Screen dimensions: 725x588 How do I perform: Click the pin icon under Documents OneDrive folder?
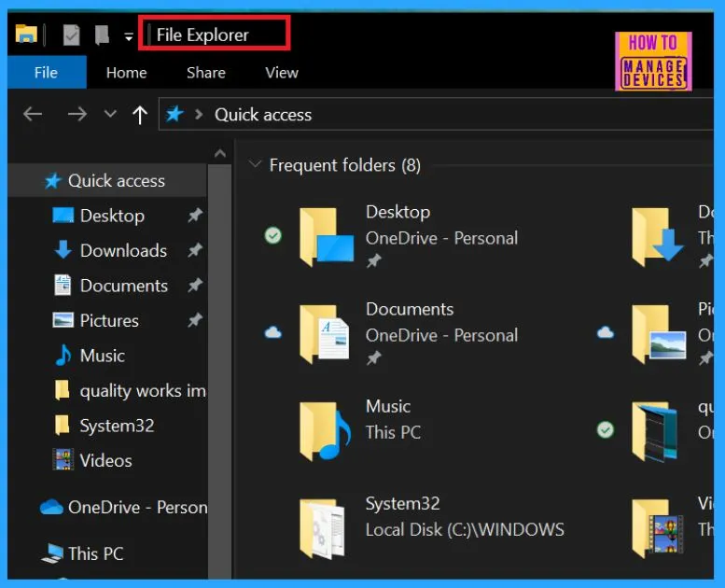(373, 357)
